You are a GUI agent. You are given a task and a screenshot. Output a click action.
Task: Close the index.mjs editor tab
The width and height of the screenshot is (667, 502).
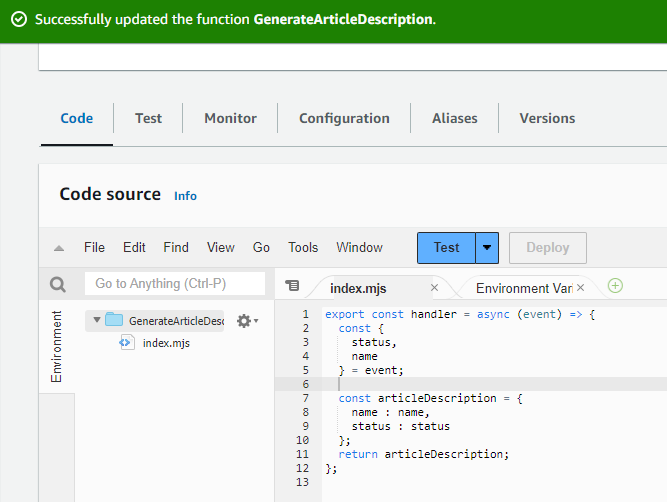point(434,288)
